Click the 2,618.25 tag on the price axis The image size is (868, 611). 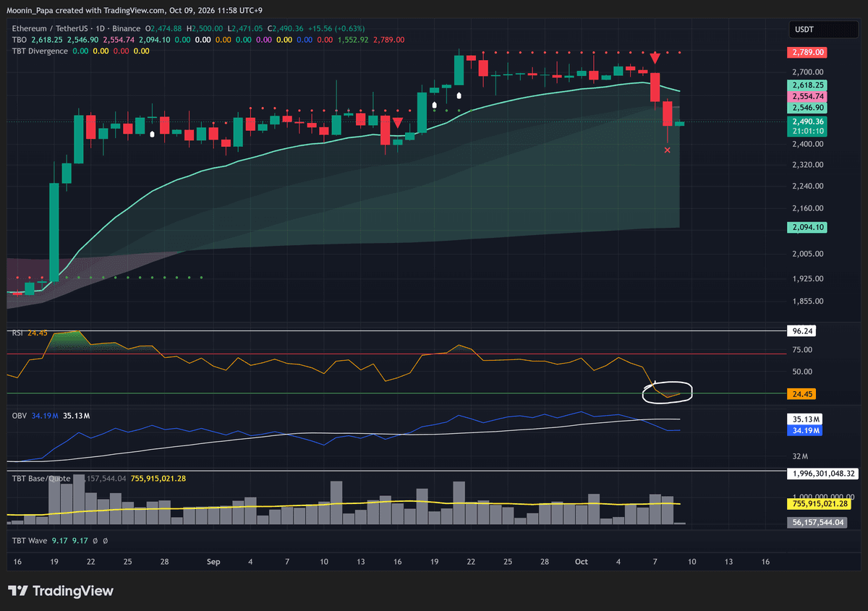pyautogui.click(x=807, y=85)
